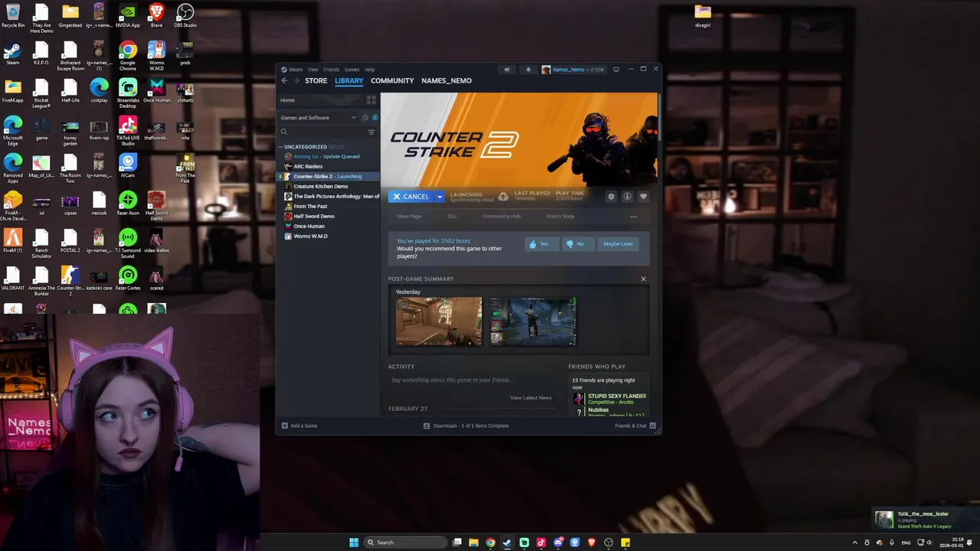Open Windows Start button
Screen dimensions: 980x551
pos(354,543)
